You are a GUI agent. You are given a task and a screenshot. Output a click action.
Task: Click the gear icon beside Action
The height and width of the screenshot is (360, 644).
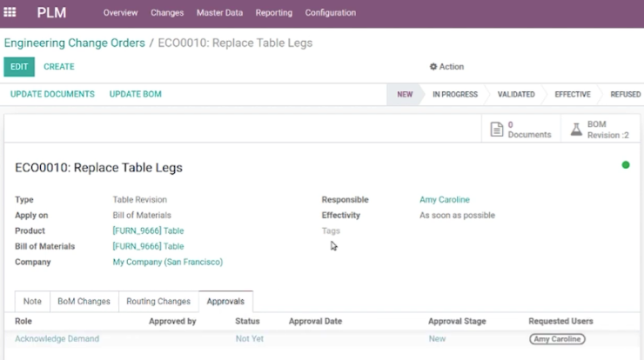pyautogui.click(x=433, y=66)
